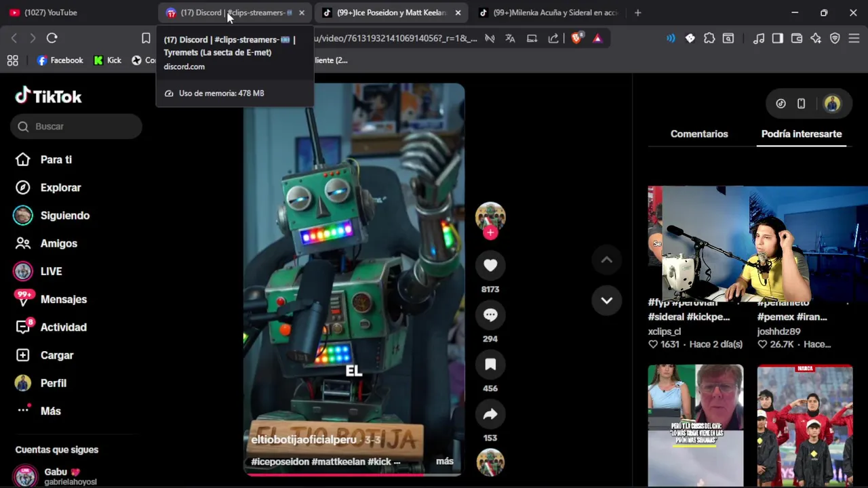The image size is (868, 488).
Task: Click TikTok coins icon in top pill
Action: (x=781, y=104)
